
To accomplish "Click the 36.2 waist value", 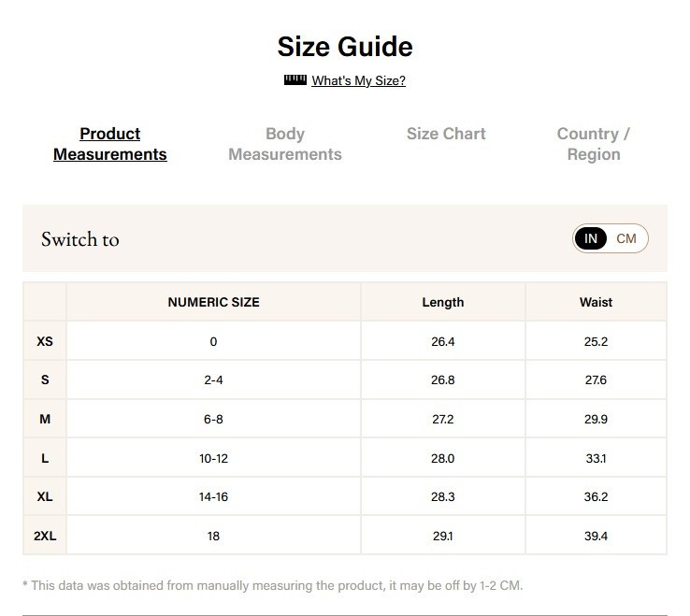I will point(596,496).
